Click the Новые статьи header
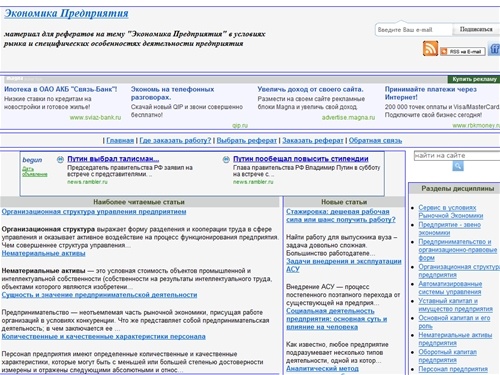Screen dimensions: 500x375 point(344,202)
